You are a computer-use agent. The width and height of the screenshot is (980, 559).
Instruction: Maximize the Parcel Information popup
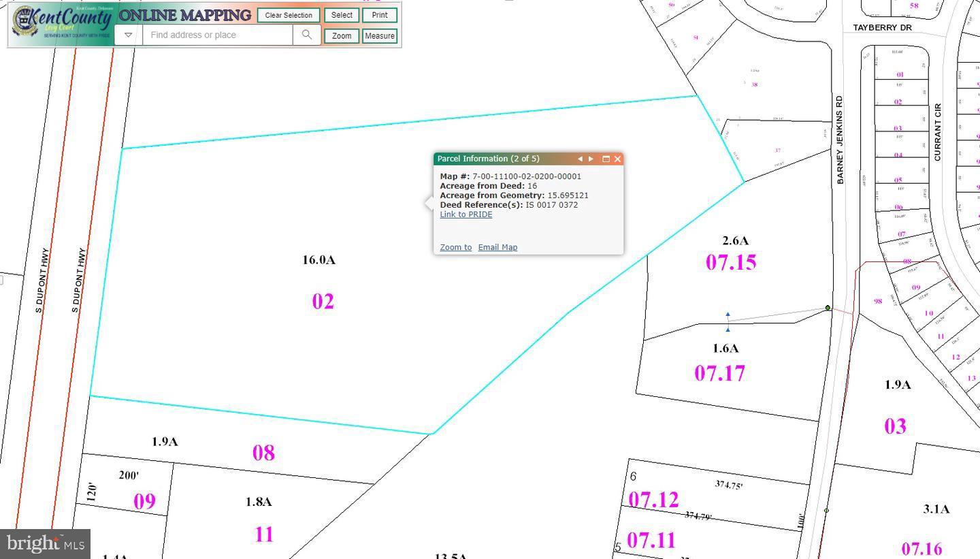pyautogui.click(x=606, y=159)
